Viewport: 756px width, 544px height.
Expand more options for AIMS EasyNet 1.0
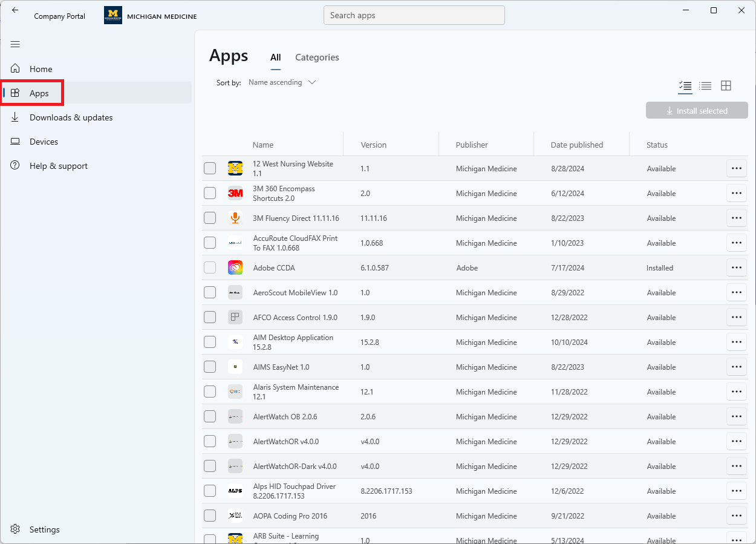tap(736, 367)
